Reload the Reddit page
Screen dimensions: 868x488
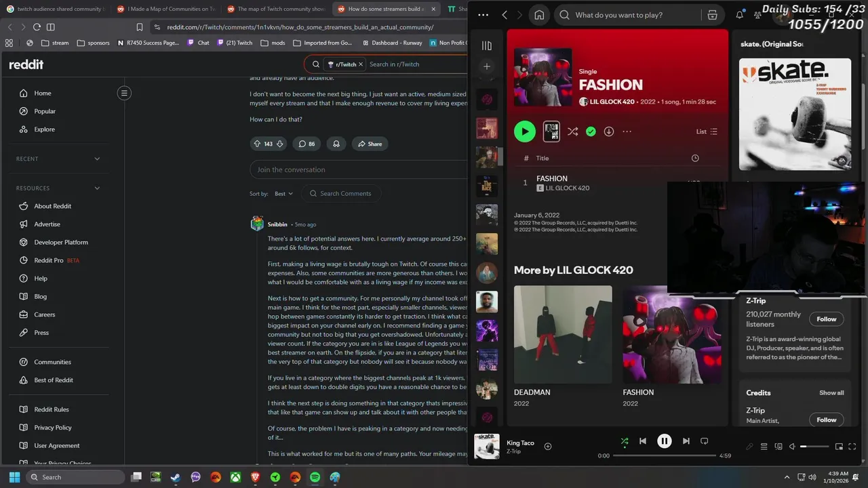pos(37,27)
